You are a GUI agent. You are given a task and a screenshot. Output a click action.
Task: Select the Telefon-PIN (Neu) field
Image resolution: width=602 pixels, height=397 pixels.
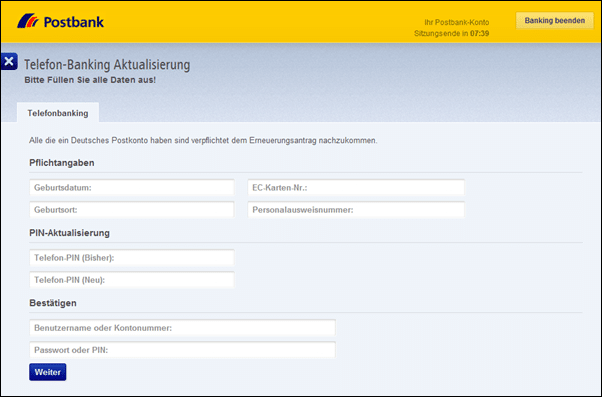coord(132,280)
